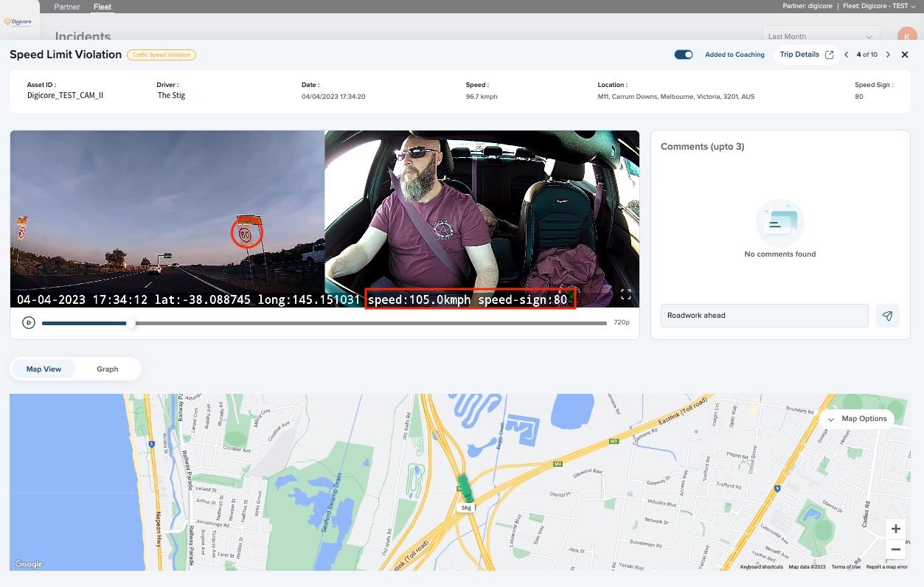The image size is (924, 587).
Task: Close the Speed Limit Violation panel
Action: point(905,55)
